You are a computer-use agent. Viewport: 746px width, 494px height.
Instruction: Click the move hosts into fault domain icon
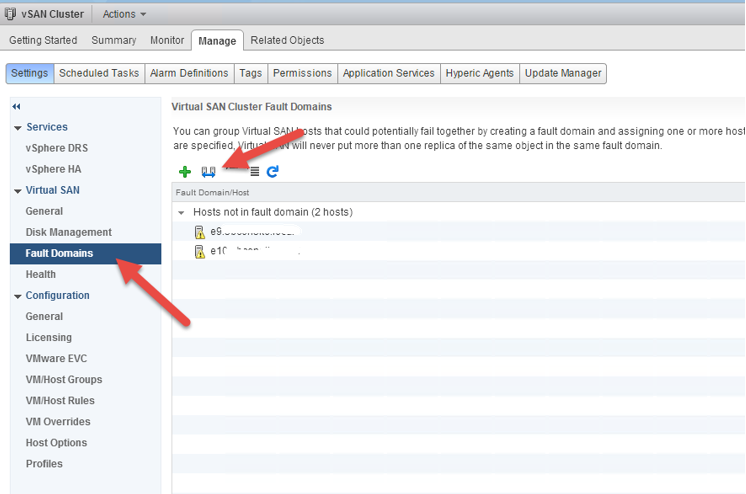(208, 171)
